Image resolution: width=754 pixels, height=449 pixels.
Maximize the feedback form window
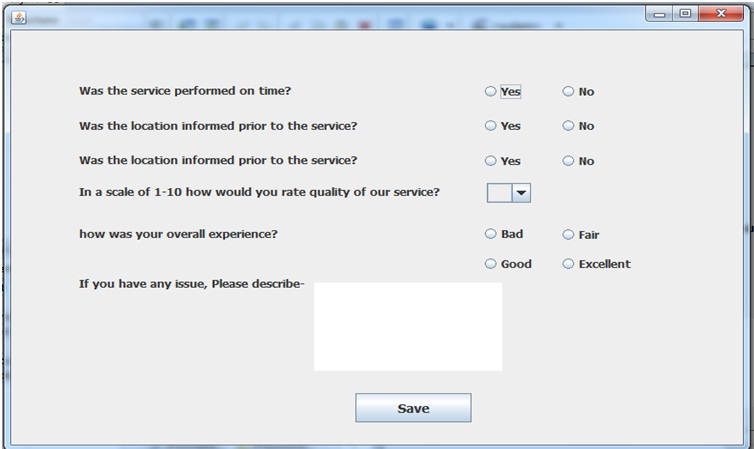click(x=685, y=14)
